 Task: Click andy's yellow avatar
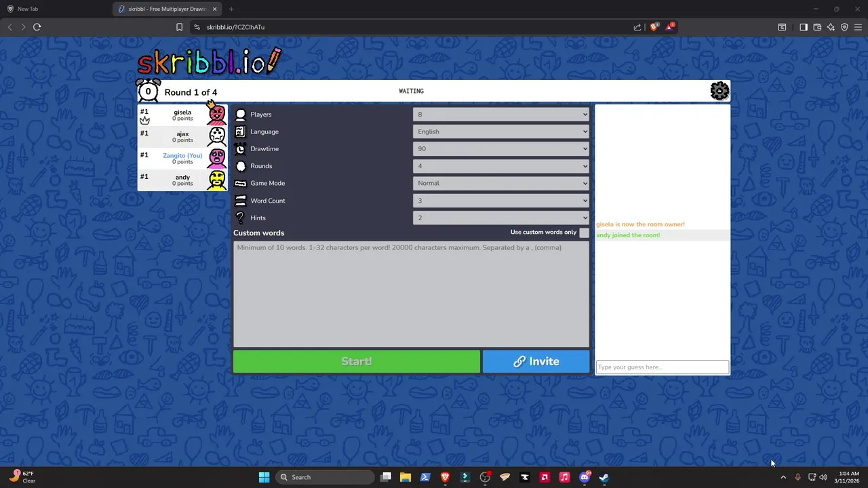[217, 180]
